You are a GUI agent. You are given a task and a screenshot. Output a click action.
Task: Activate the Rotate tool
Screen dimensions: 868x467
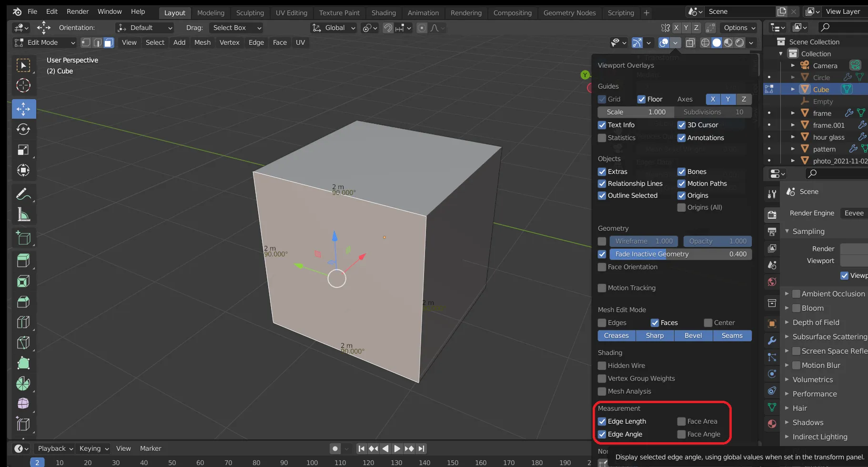(x=23, y=129)
